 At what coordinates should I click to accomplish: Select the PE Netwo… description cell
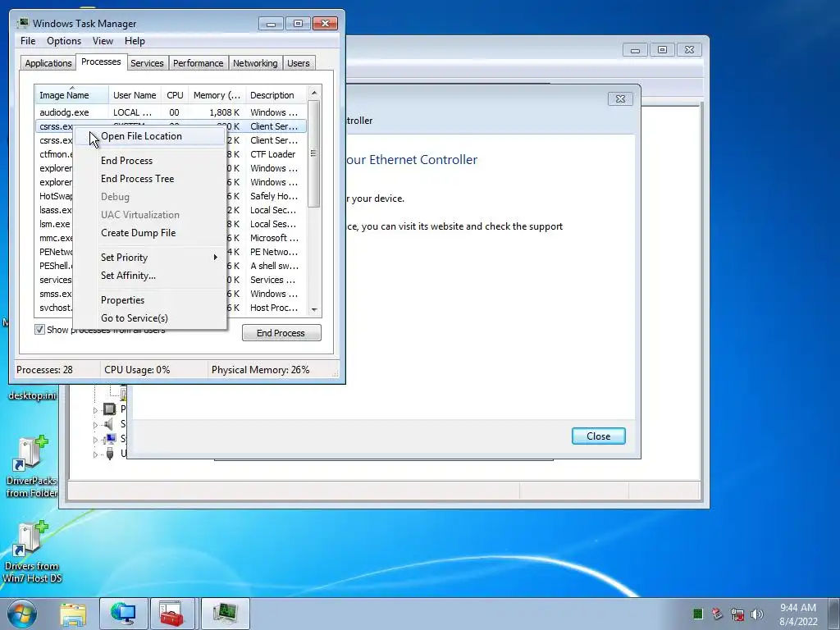274,252
